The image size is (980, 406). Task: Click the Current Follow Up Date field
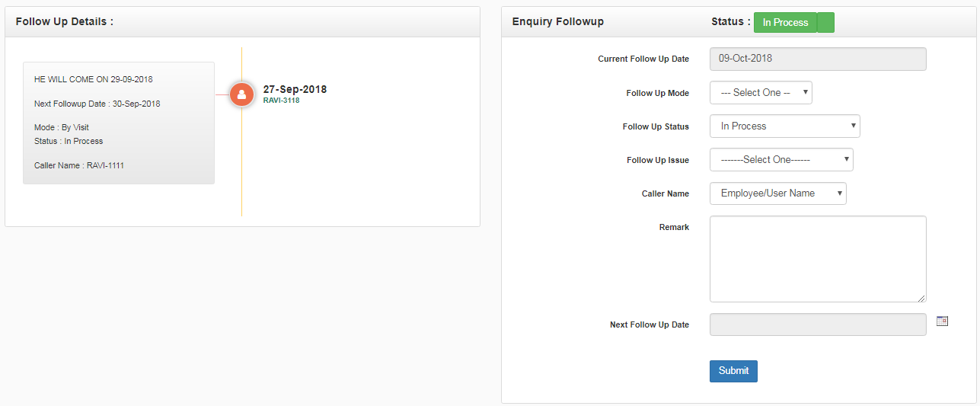818,59
